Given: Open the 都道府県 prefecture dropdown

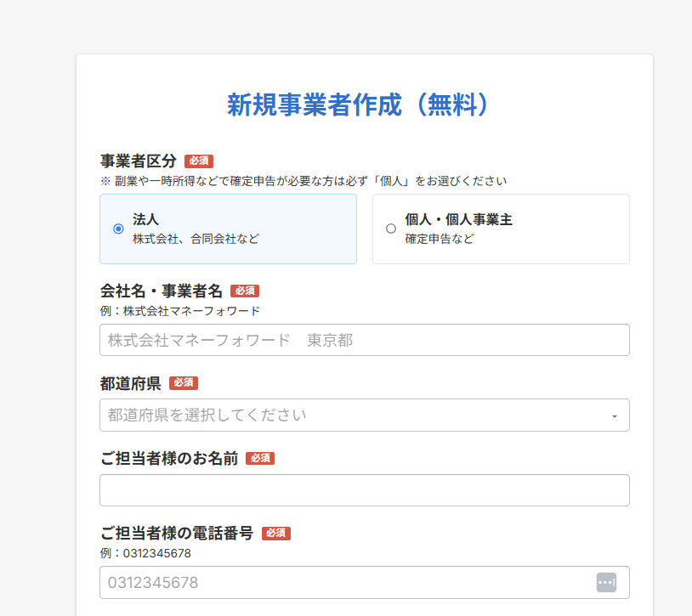Looking at the screenshot, I should point(365,415).
